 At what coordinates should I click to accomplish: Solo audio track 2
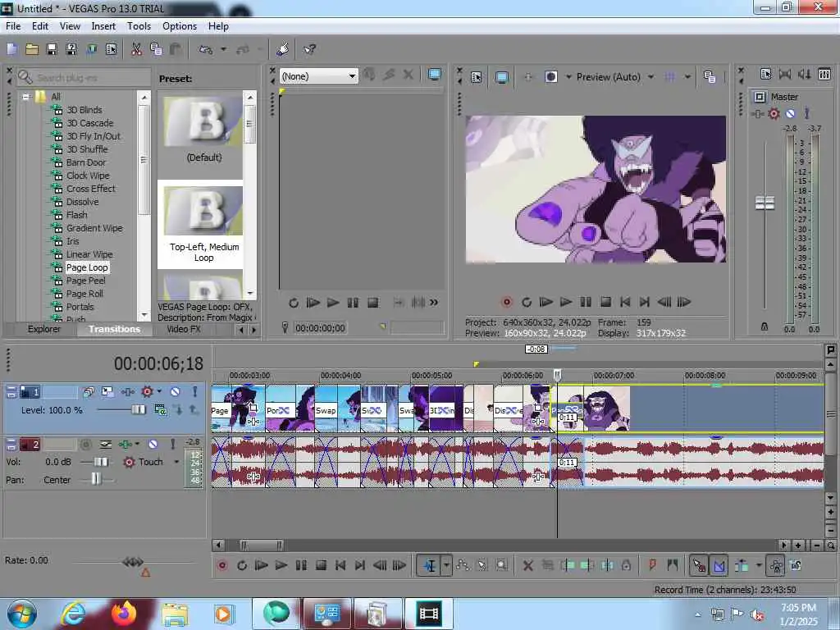tap(172, 444)
